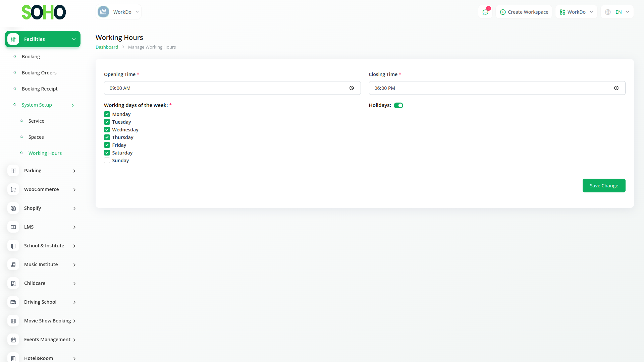This screenshot has height=362, width=644.
Task: Check the Sunday checkbox
Action: pyautogui.click(x=107, y=161)
